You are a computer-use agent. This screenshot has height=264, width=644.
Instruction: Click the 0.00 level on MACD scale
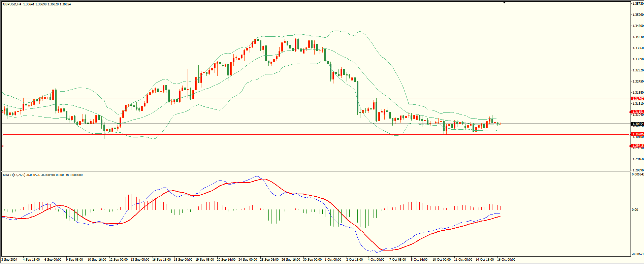coord(635,210)
